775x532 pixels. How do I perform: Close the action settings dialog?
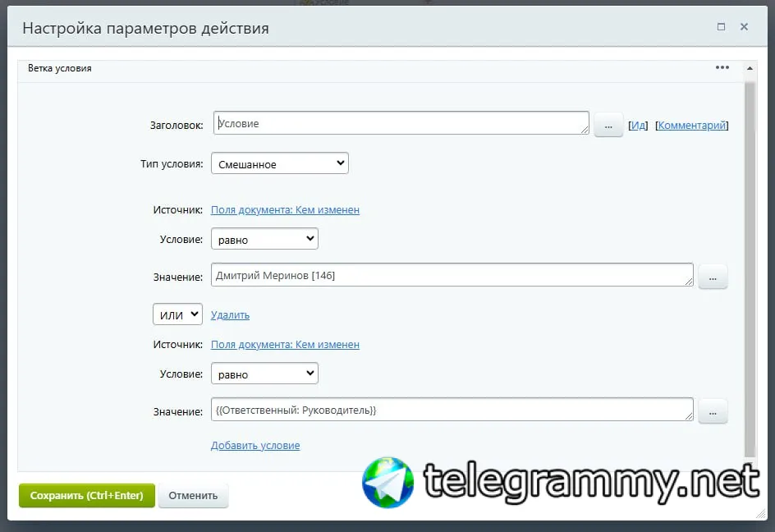[x=744, y=27]
